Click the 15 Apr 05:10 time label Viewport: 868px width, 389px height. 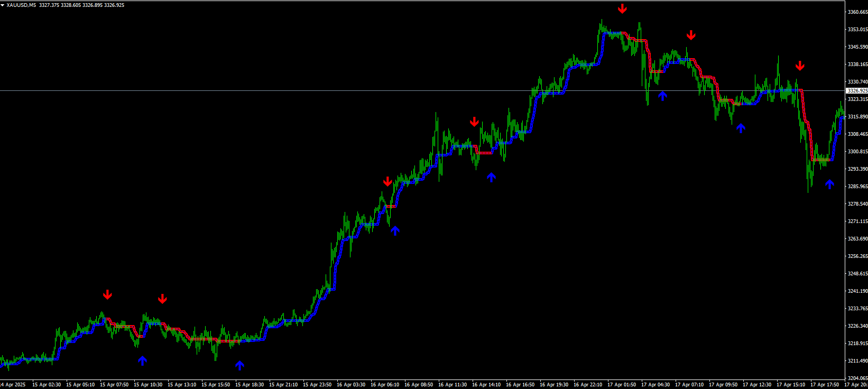click(80, 385)
